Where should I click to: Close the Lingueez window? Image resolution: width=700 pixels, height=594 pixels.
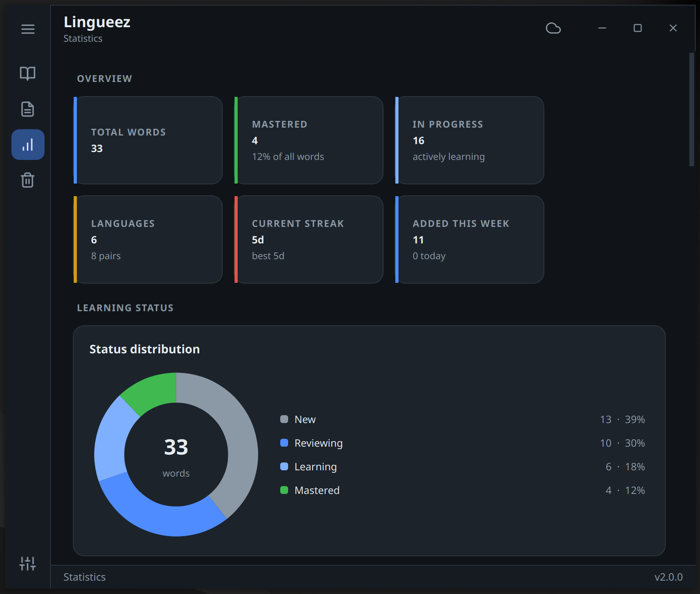pyautogui.click(x=673, y=28)
